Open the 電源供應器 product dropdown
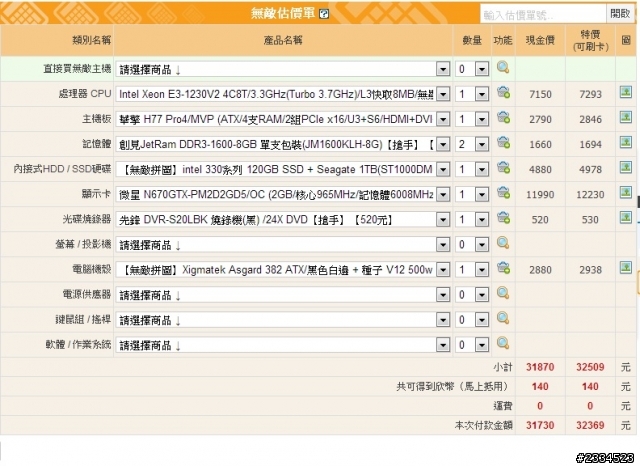640x466 pixels. tap(283, 295)
